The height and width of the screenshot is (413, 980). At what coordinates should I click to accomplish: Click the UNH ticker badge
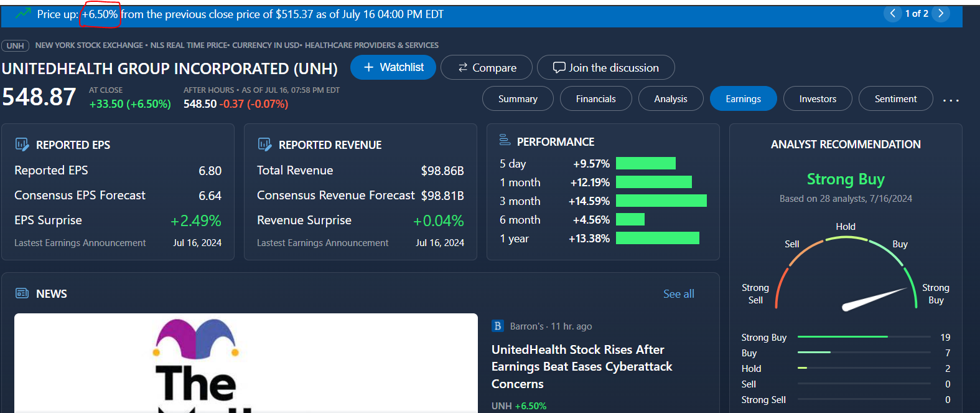(x=16, y=45)
